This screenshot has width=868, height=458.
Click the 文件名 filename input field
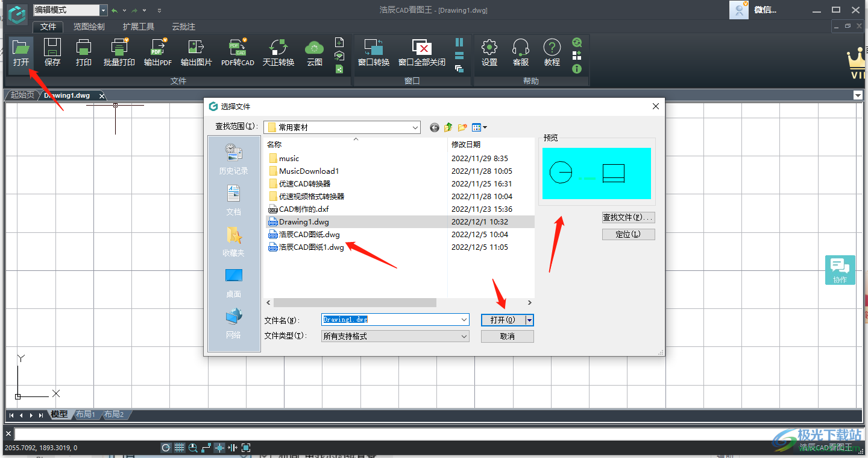tap(391, 320)
